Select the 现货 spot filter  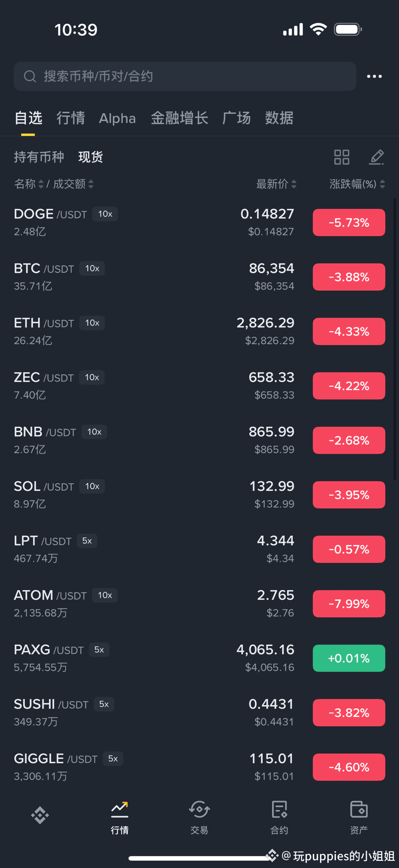coord(91,157)
